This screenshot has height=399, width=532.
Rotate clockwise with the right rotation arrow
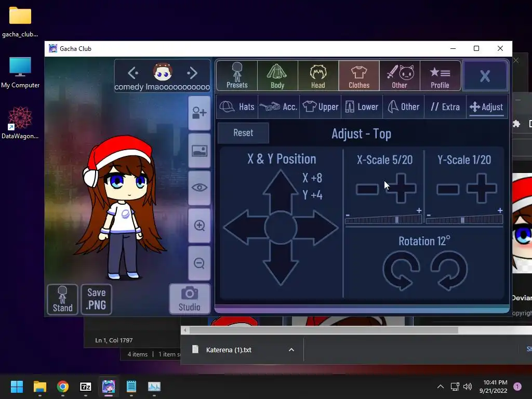click(449, 271)
